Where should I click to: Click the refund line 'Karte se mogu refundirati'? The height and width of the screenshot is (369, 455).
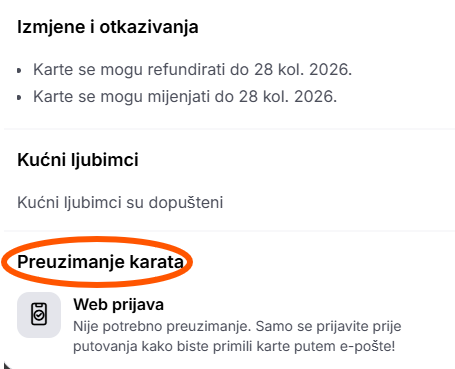pos(192,70)
